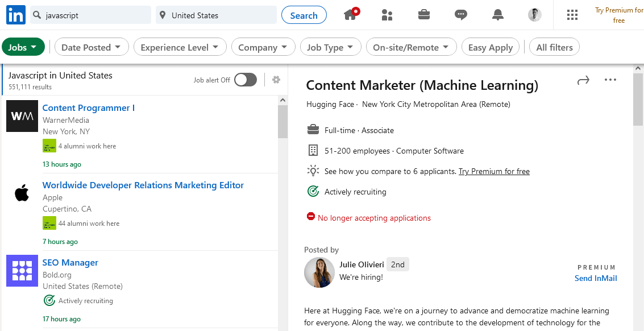Open the On-site/Remote filter dropdown
Screen dimensions: 644x331
411,47
